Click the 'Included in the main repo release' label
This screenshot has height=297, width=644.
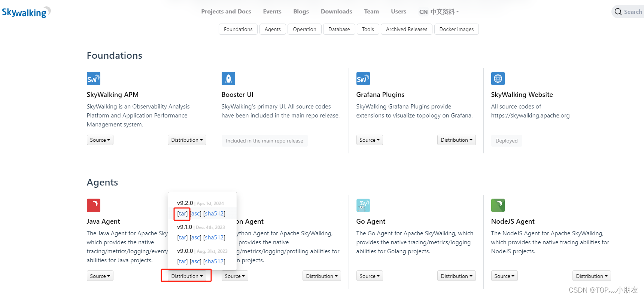click(x=264, y=141)
